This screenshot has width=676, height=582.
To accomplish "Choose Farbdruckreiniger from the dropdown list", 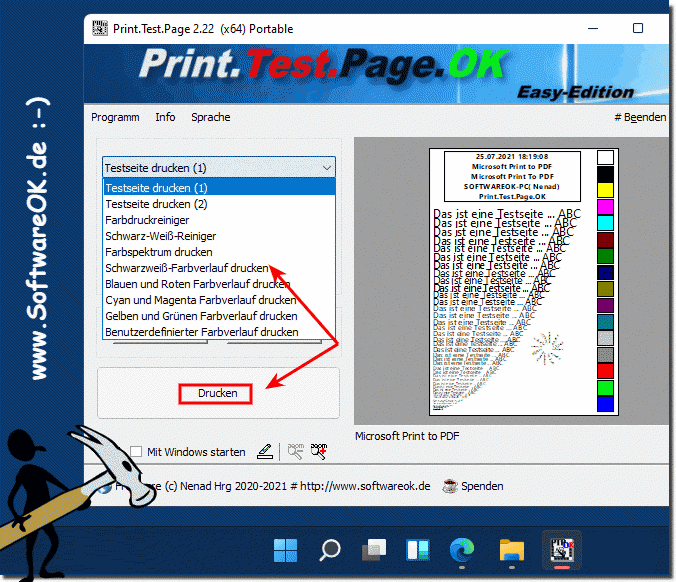I will click(219, 220).
